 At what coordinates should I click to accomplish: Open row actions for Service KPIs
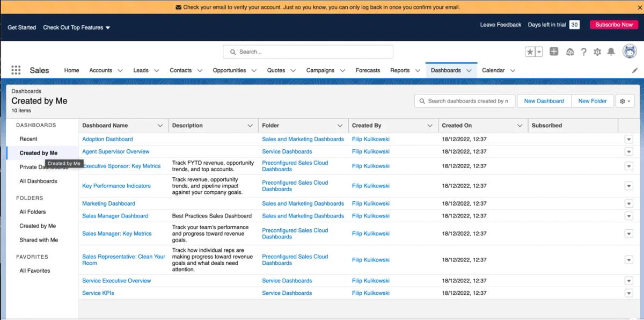click(x=629, y=294)
